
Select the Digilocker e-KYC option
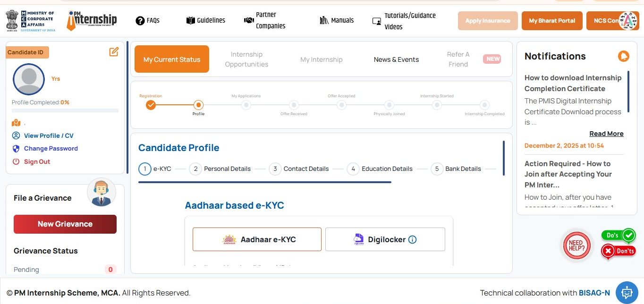point(385,239)
